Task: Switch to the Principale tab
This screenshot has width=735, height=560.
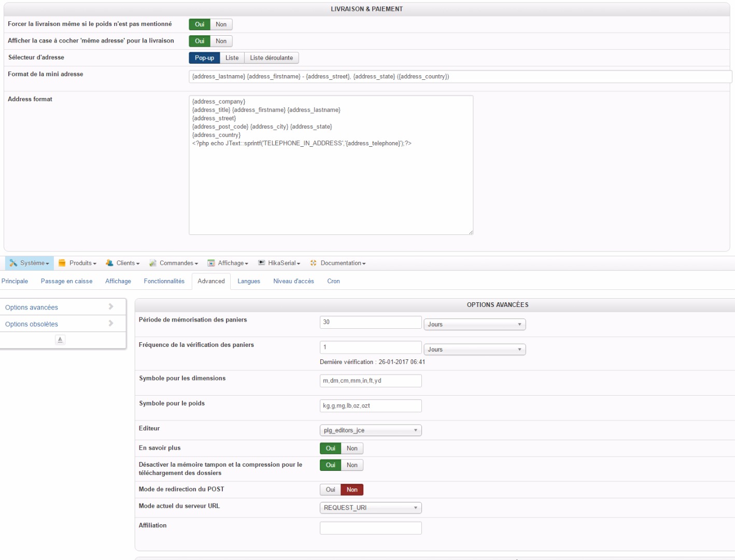Action: tap(15, 281)
